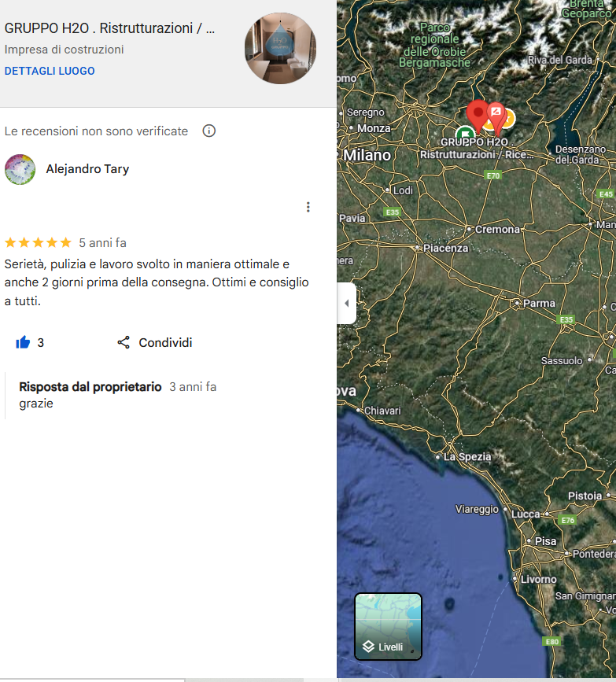Click the five-star rating of the review
616x682 pixels.
pyautogui.click(x=38, y=243)
